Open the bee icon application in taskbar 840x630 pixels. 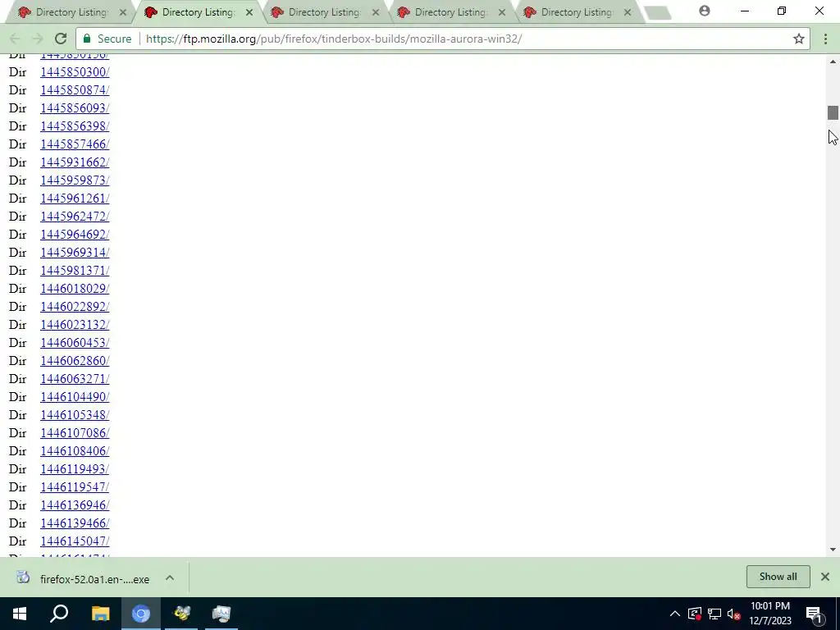(x=181, y=614)
